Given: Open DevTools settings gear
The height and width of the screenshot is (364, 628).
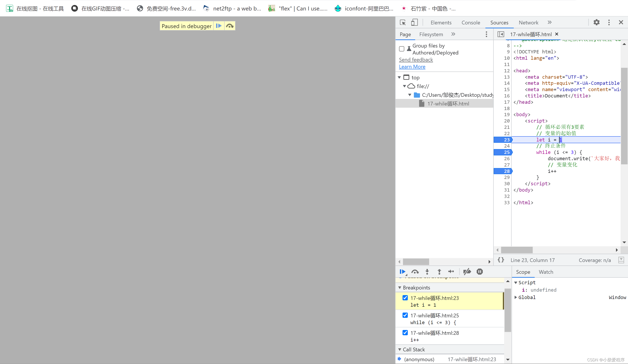Looking at the screenshot, I should [x=597, y=22].
